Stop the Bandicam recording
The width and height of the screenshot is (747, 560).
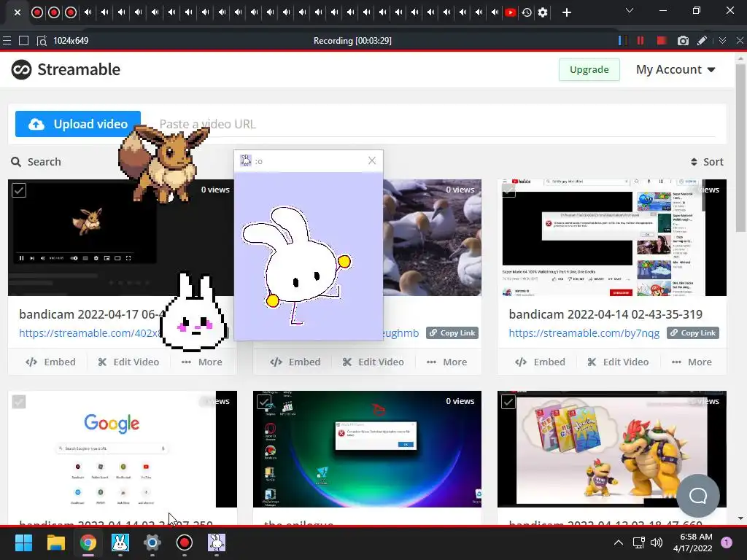tap(661, 41)
